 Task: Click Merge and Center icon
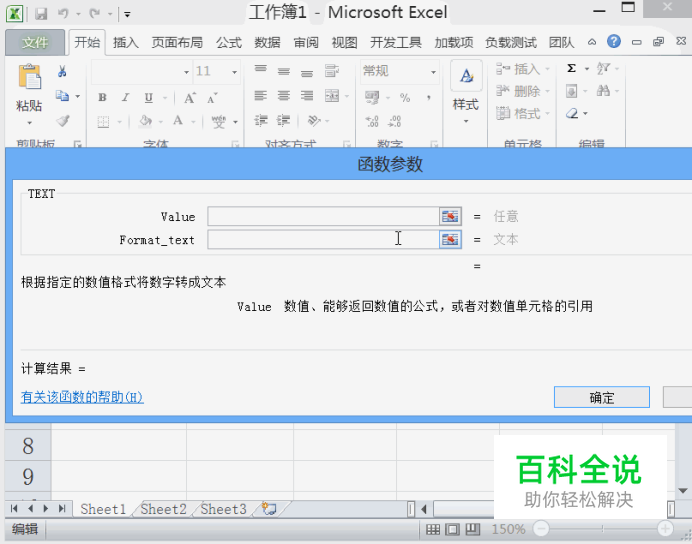tap(332, 96)
